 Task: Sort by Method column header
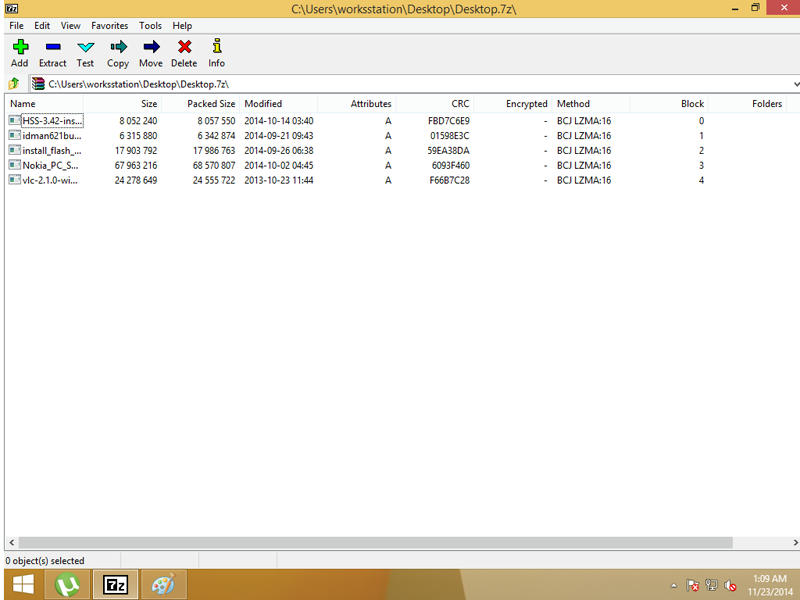point(591,104)
